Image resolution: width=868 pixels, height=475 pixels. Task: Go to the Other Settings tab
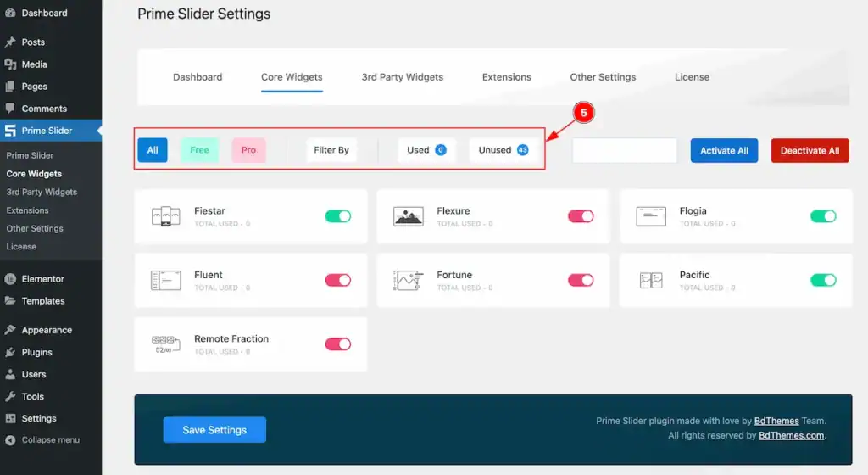[603, 77]
